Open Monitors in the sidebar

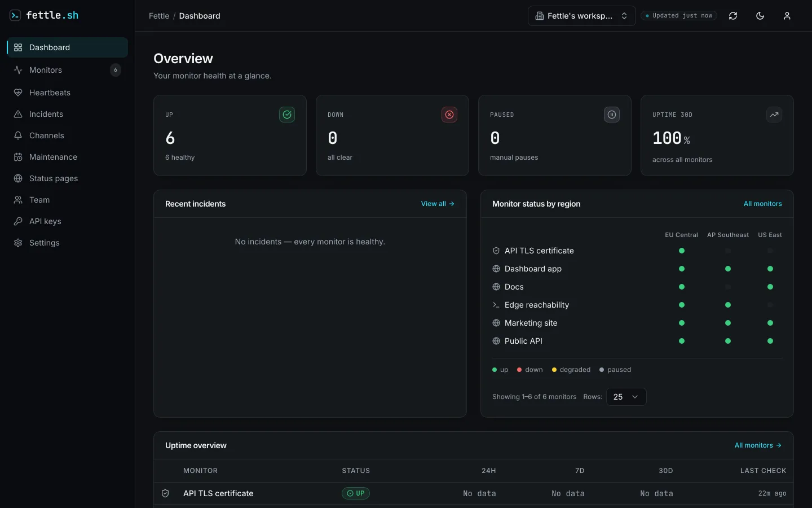(68, 70)
